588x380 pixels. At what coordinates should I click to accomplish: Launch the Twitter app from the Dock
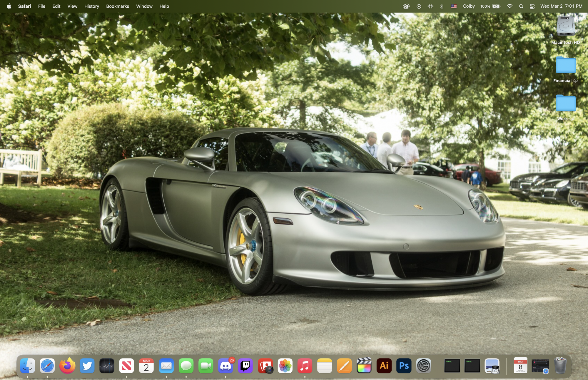point(87,366)
